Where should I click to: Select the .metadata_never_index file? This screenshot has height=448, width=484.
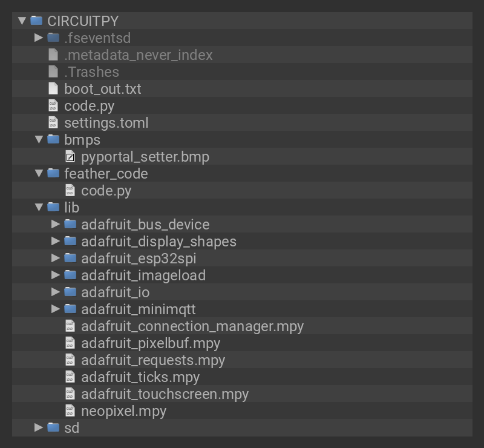tap(138, 55)
